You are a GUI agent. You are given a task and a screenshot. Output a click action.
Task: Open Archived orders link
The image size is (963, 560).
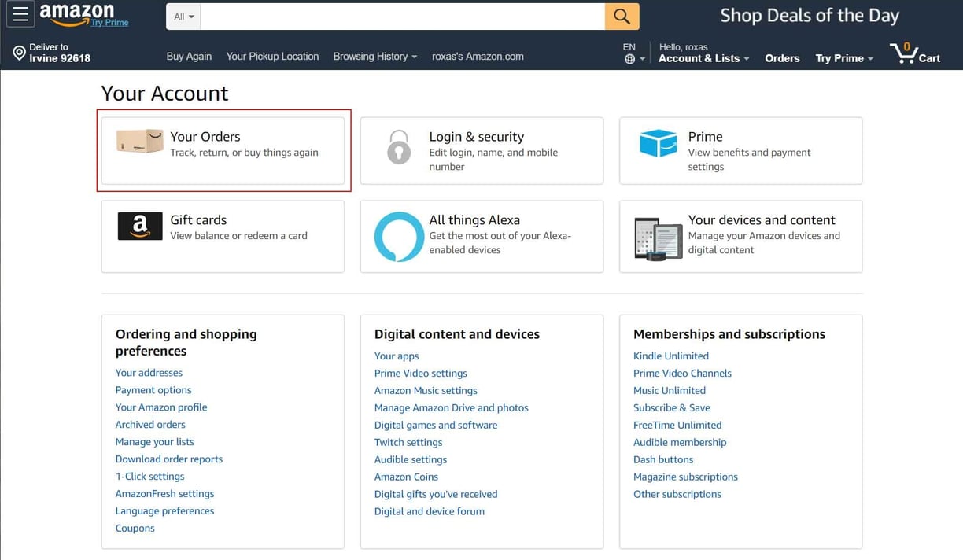tap(150, 425)
